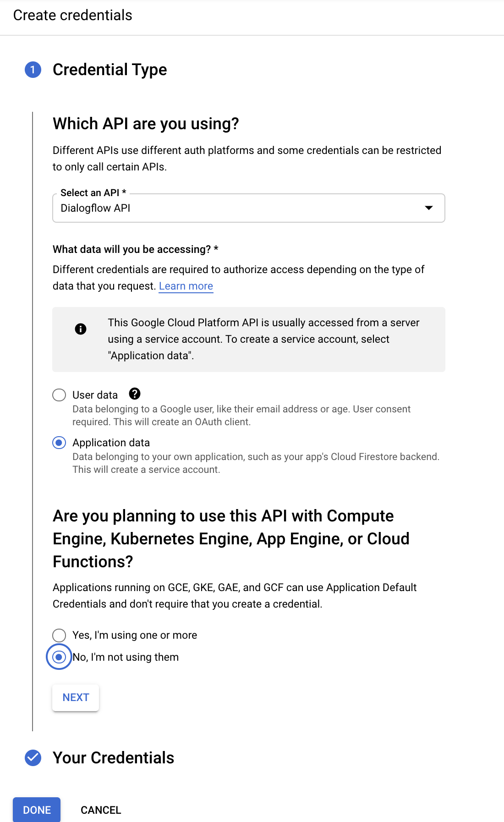Open the help tooltip beside User data
Screen dimensions: 504x822
click(x=135, y=394)
